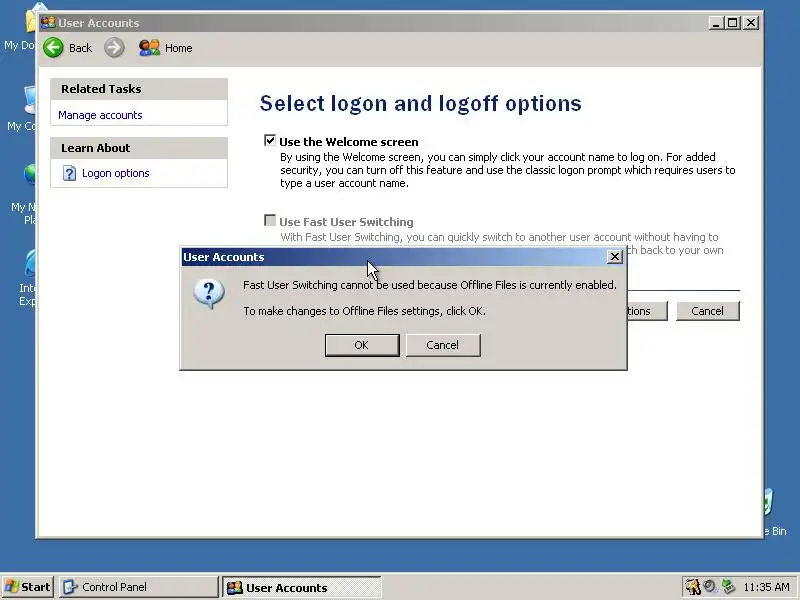800x600 pixels.
Task: Maximize the User Accounts window
Action: coord(732,23)
